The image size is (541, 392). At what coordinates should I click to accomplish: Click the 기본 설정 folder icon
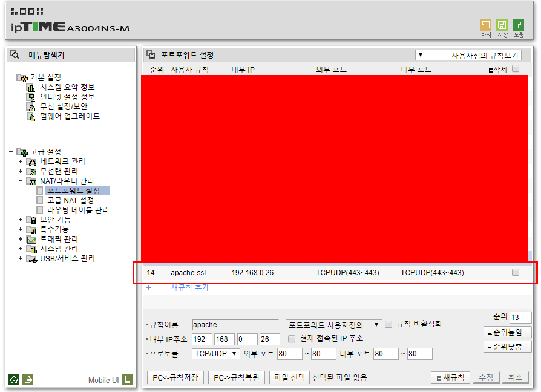click(x=22, y=78)
